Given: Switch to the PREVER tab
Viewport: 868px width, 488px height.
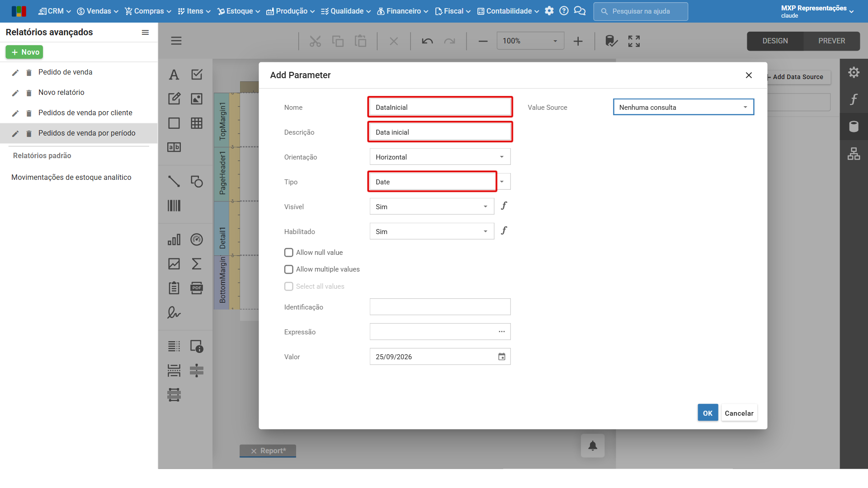Looking at the screenshot, I should [831, 41].
